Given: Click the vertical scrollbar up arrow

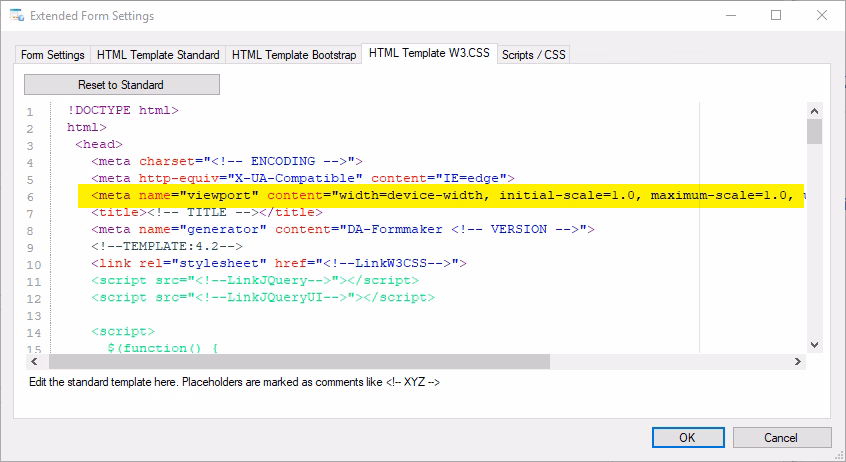Looking at the screenshot, I should pyautogui.click(x=814, y=110).
